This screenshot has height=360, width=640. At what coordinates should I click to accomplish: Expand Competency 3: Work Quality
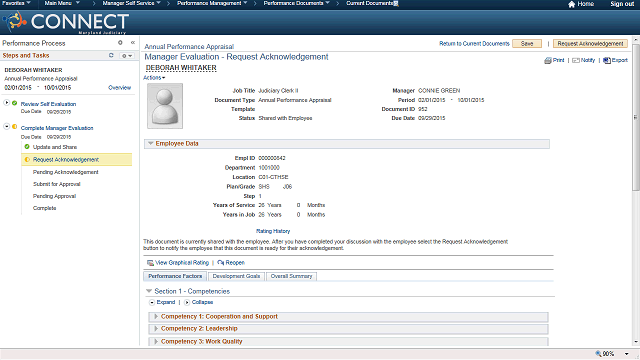(156, 341)
